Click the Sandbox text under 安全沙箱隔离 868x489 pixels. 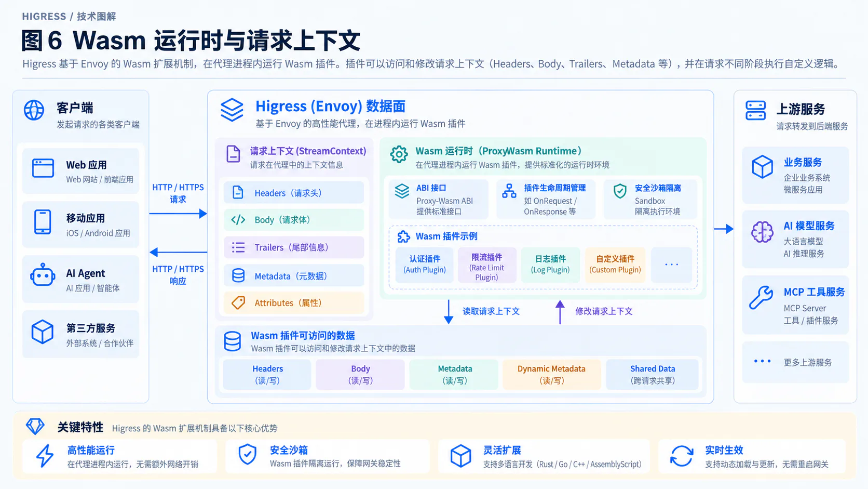pos(650,201)
